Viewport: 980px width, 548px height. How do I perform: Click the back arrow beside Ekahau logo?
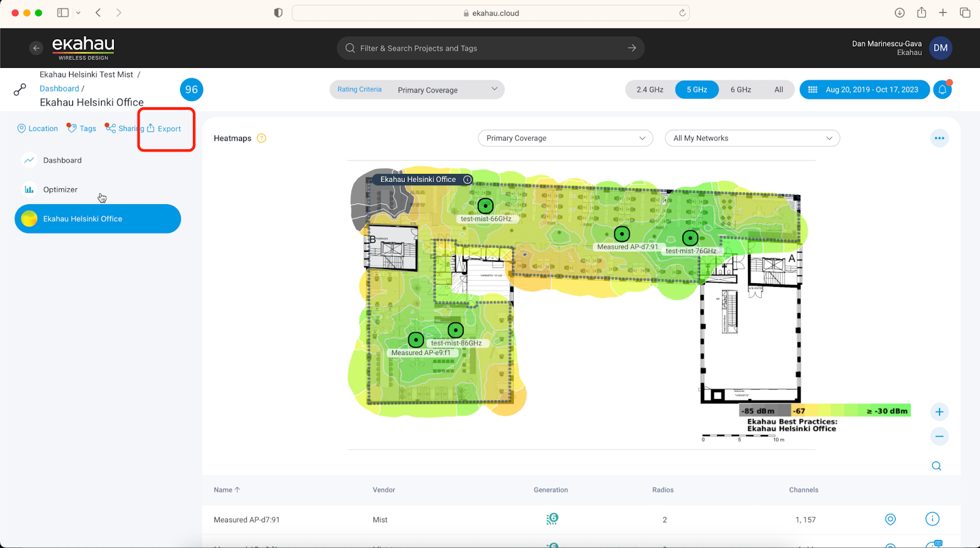pyautogui.click(x=36, y=48)
